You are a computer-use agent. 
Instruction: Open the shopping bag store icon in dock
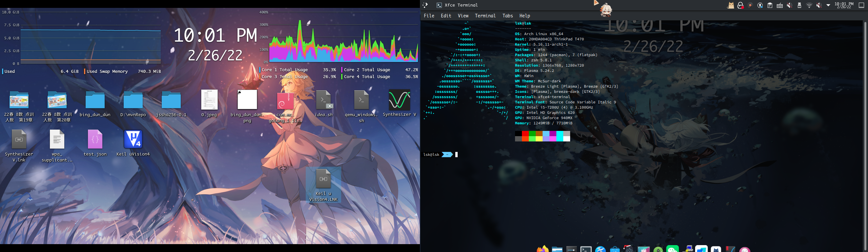pyautogui.click(x=615, y=249)
